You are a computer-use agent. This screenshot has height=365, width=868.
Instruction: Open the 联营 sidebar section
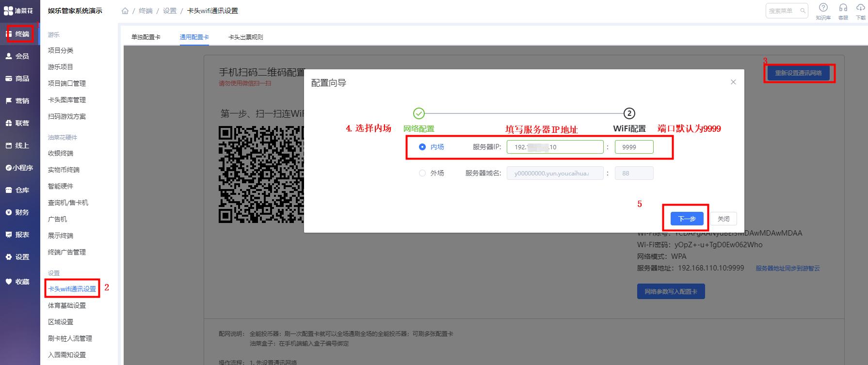20,123
